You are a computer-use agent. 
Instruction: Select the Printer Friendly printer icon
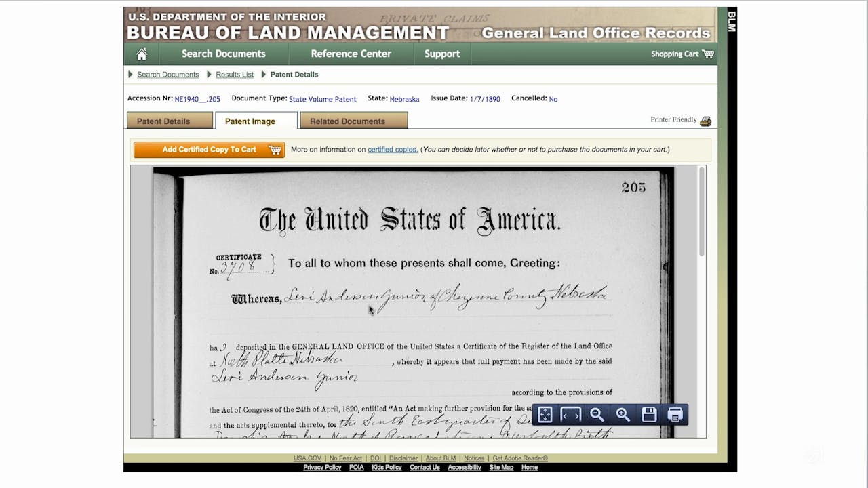705,120
